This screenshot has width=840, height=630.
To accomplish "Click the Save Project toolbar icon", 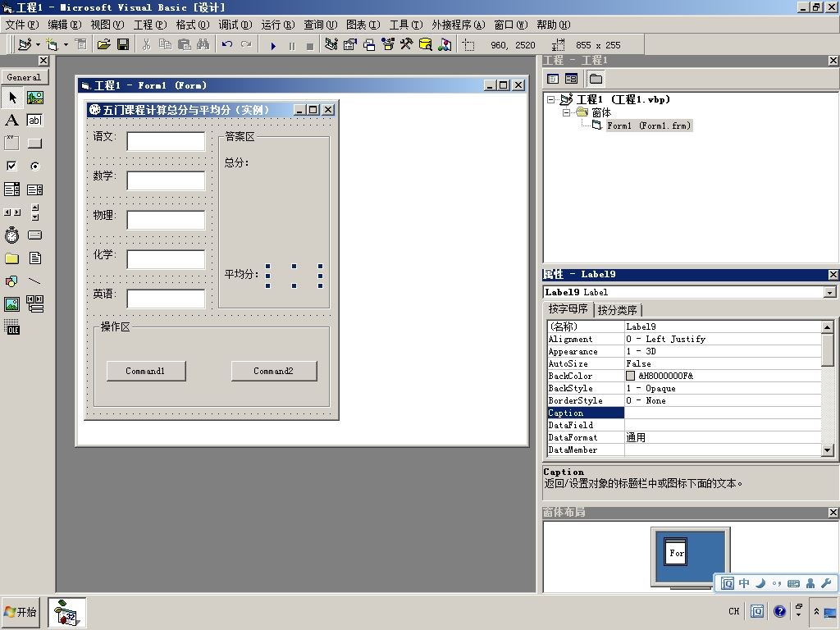I will point(123,44).
